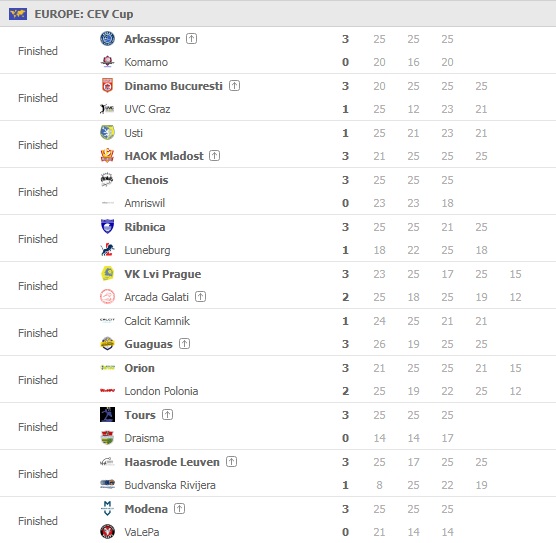Open the Modena team name link
Screen dimensions: 556x543
(x=146, y=509)
